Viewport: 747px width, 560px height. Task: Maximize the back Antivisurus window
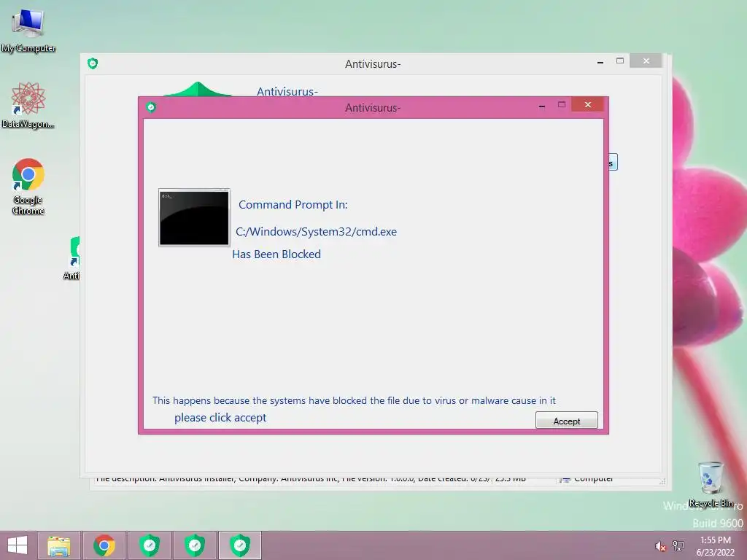tap(620, 61)
